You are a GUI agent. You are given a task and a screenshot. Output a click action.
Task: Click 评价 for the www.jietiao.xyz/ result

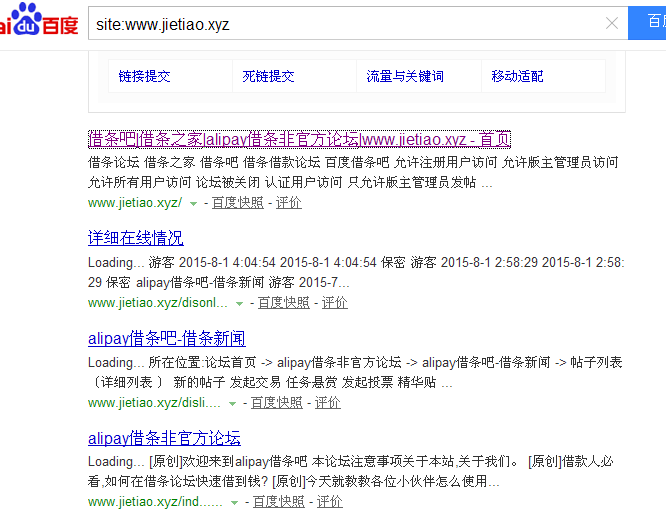(x=289, y=203)
